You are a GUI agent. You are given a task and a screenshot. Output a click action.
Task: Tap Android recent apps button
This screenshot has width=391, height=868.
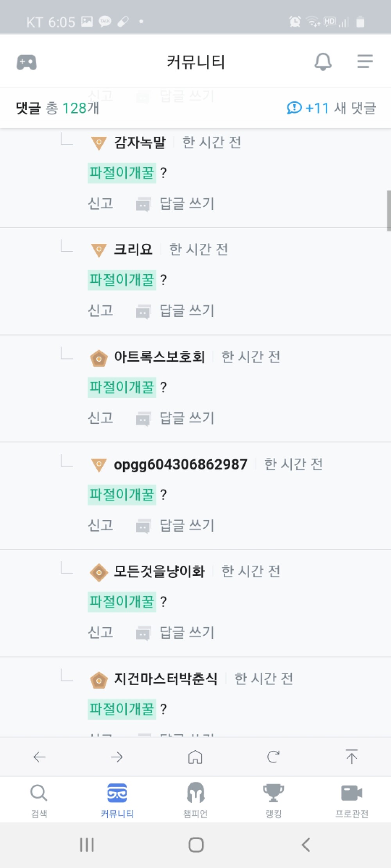coord(86,845)
